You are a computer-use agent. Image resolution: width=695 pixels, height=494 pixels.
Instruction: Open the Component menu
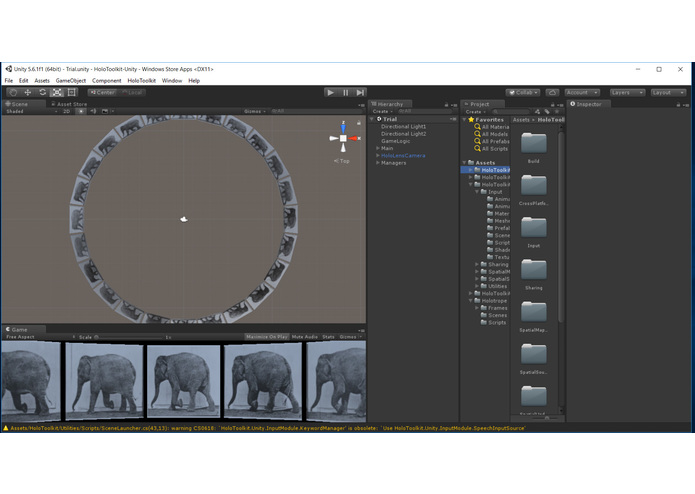pos(106,81)
